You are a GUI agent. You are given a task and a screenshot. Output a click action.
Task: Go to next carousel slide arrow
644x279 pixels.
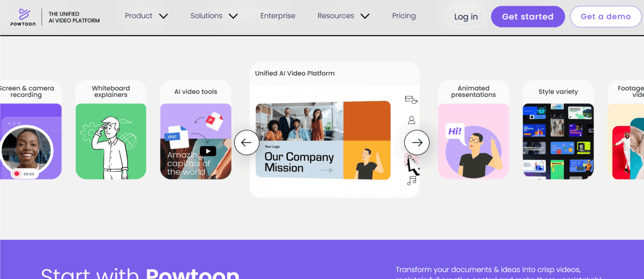pyautogui.click(x=417, y=143)
